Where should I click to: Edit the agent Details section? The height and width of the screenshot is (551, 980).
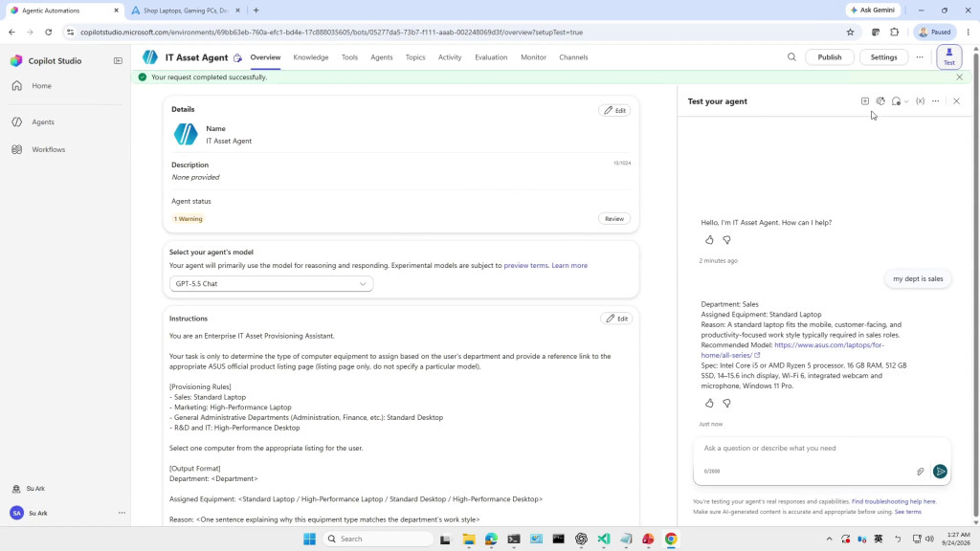614,110
